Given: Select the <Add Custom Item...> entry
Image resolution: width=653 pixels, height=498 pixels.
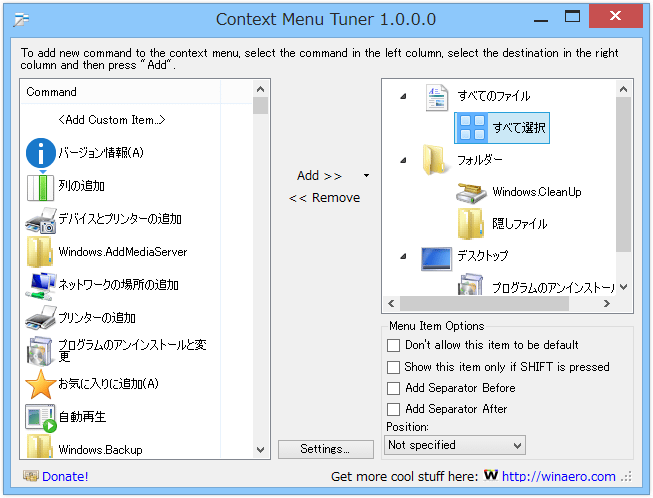Looking at the screenshot, I should (x=112, y=120).
